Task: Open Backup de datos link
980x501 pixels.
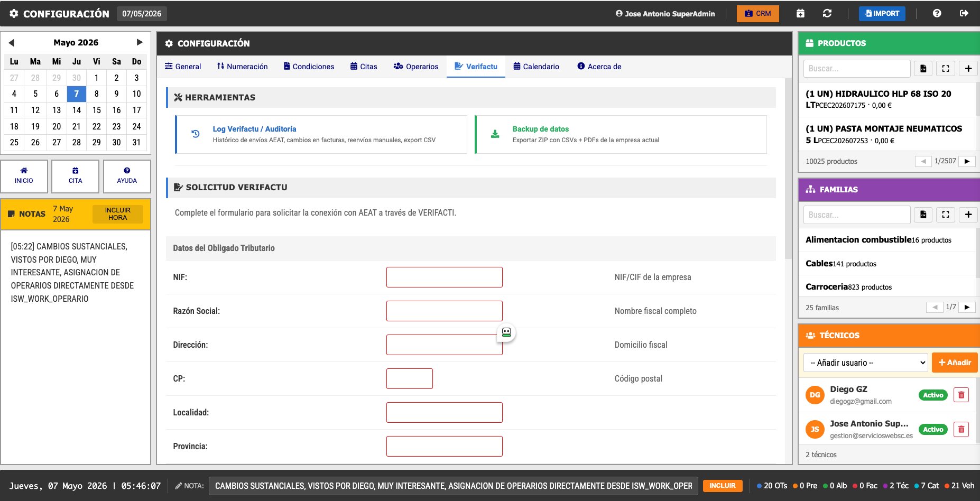Action: pyautogui.click(x=540, y=129)
